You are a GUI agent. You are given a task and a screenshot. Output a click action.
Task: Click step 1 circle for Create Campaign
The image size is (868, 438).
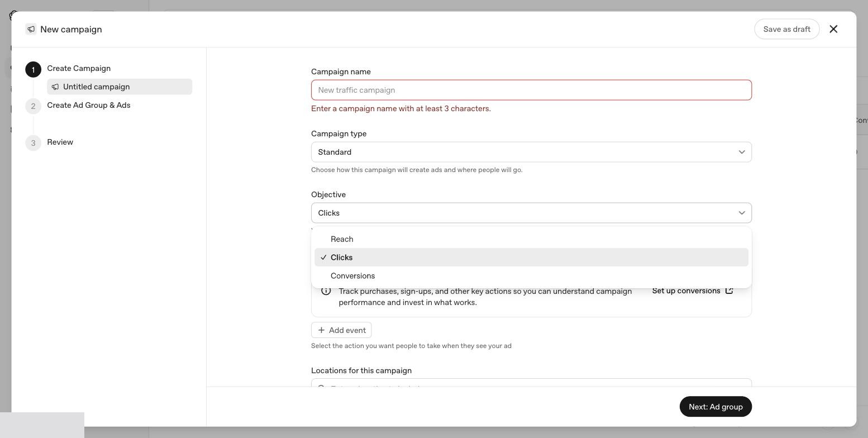(x=33, y=70)
